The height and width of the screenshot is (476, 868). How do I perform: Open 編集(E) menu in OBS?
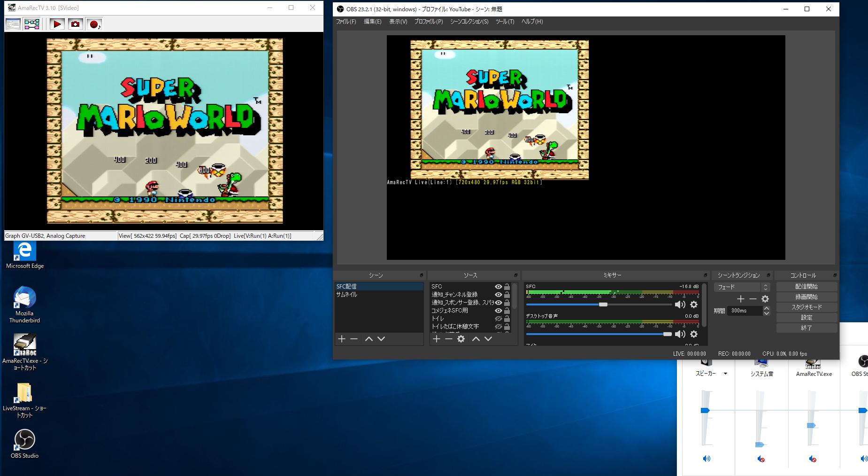373,22
